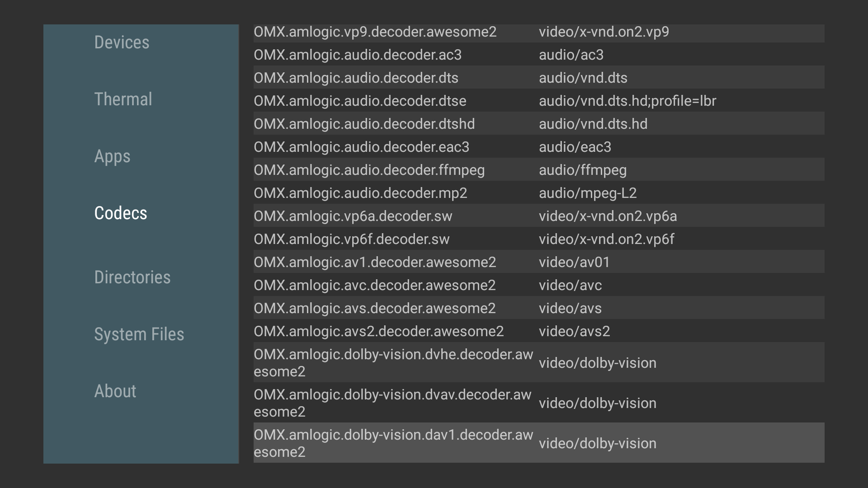This screenshot has width=868, height=488.
Task: Choose the audio.decoder.dtshd codec row
Action: (539, 124)
